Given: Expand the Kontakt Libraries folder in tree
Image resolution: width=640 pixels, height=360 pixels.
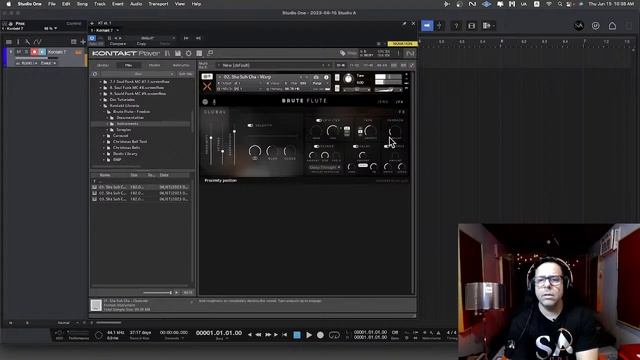Looking at the screenshot, I should coord(101,105).
